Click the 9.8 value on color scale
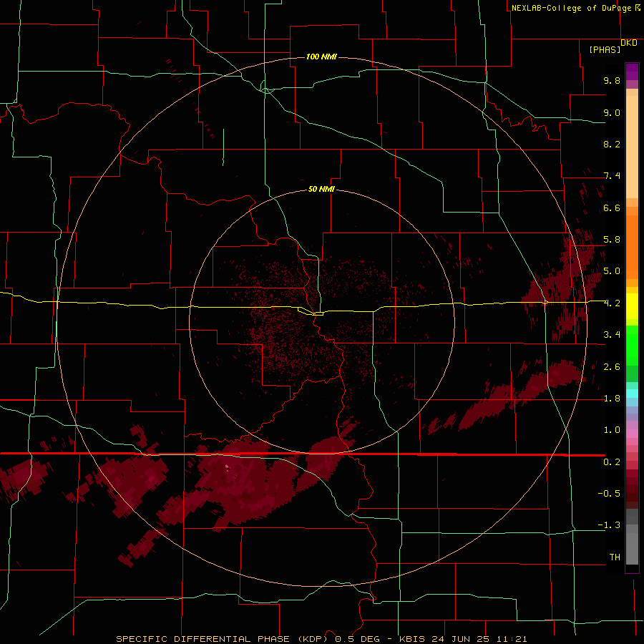Screen dimensions: 644x644 (612, 80)
